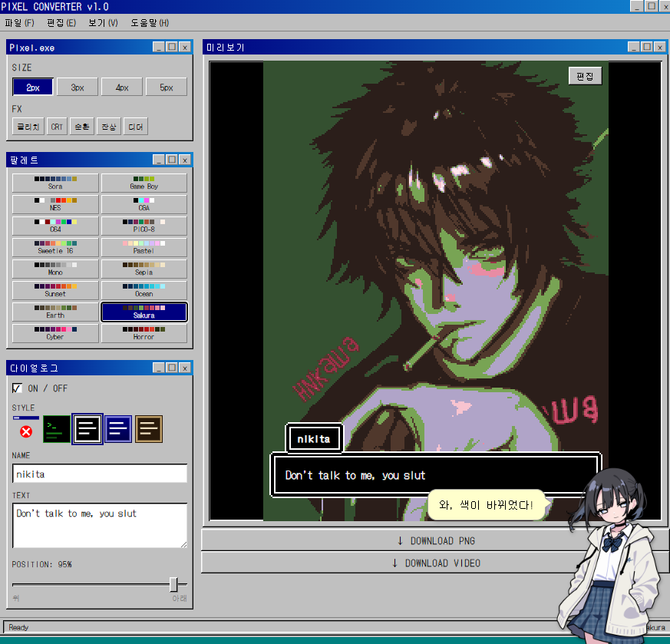Apply the Sweetie 16 palette
This screenshot has height=644, width=670.
[55, 247]
